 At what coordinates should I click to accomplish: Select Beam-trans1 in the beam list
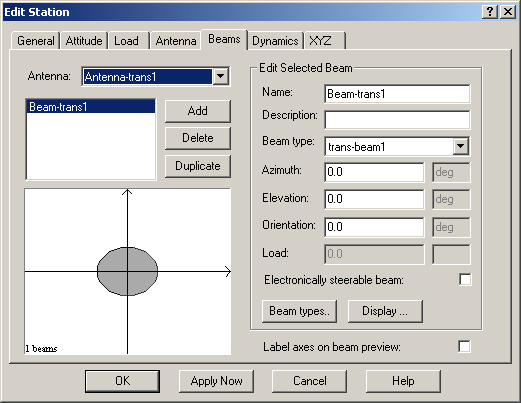[x=91, y=107]
